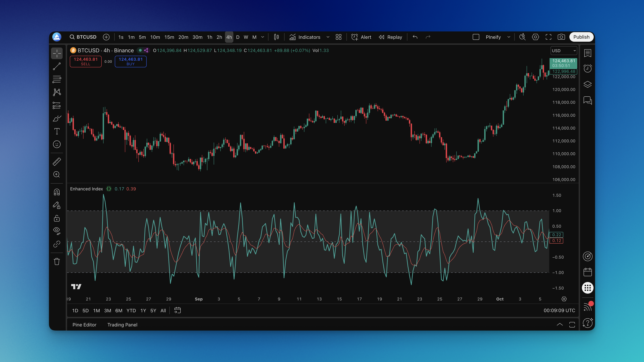Screen dimensions: 644x362
Task: Click the Publish button
Action: coord(581,37)
